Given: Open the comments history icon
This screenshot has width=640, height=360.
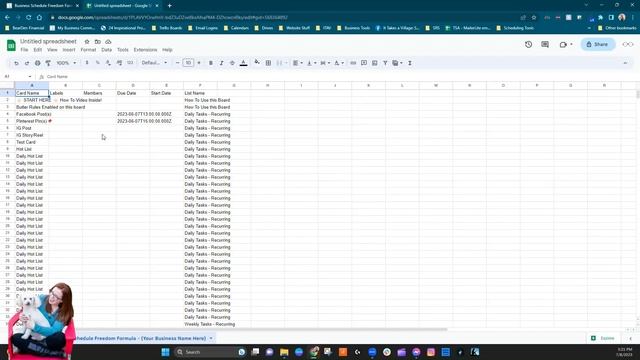Looking at the screenshot, I should (545, 44).
